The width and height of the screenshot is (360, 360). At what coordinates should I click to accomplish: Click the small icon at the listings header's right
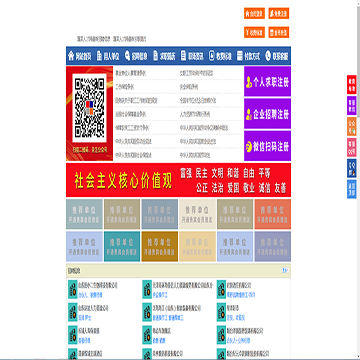point(285,270)
